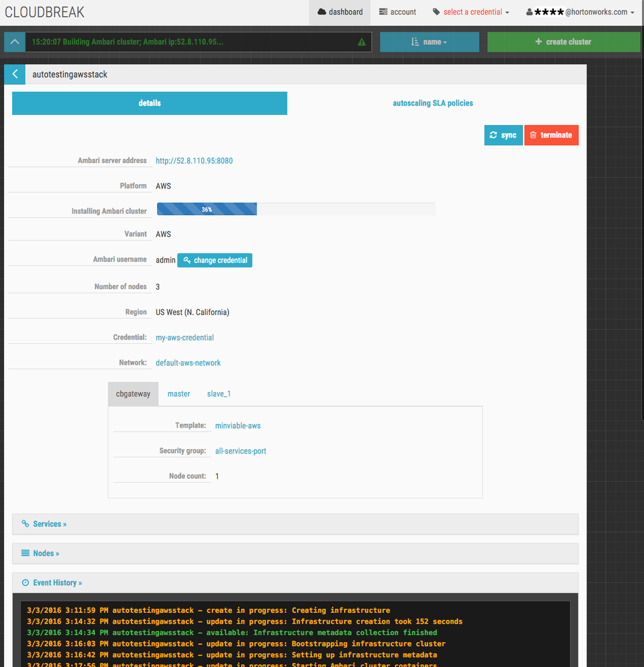Click the US West (N. California) region value
Viewport: 644px width, 667px height.
point(192,312)
